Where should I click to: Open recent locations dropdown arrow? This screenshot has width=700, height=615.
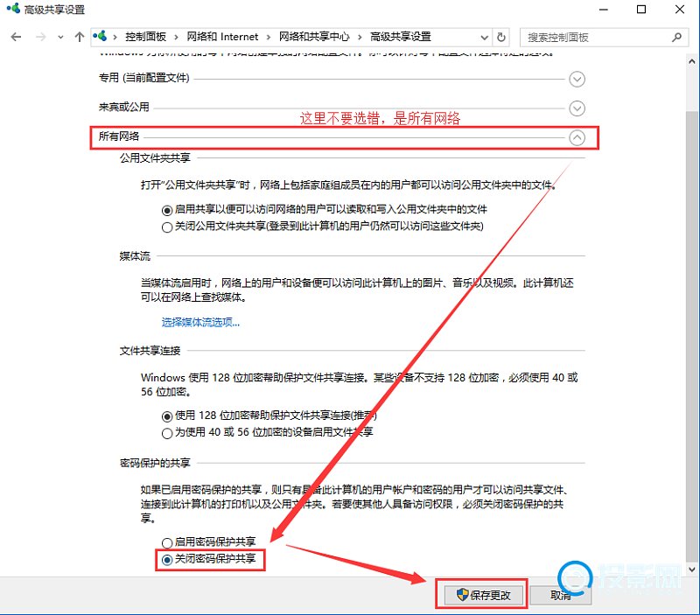(x=60, y=38)
